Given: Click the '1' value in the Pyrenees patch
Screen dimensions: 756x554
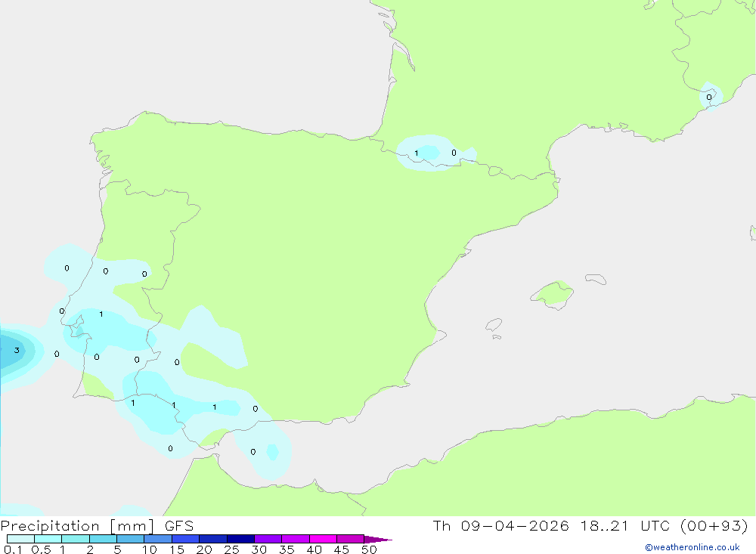Looking at the screenshot, I should [416, 153].
